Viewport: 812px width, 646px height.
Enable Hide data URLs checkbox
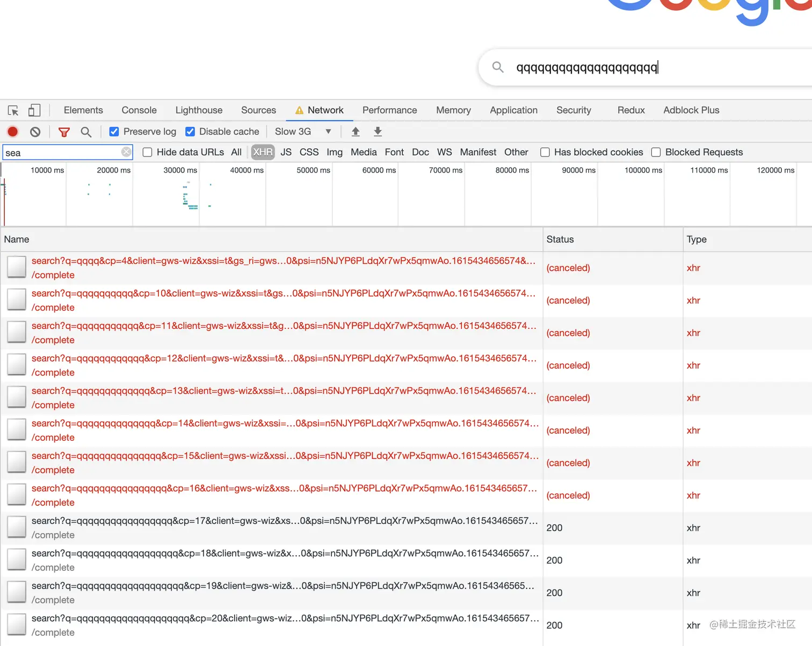coord(147,152)
